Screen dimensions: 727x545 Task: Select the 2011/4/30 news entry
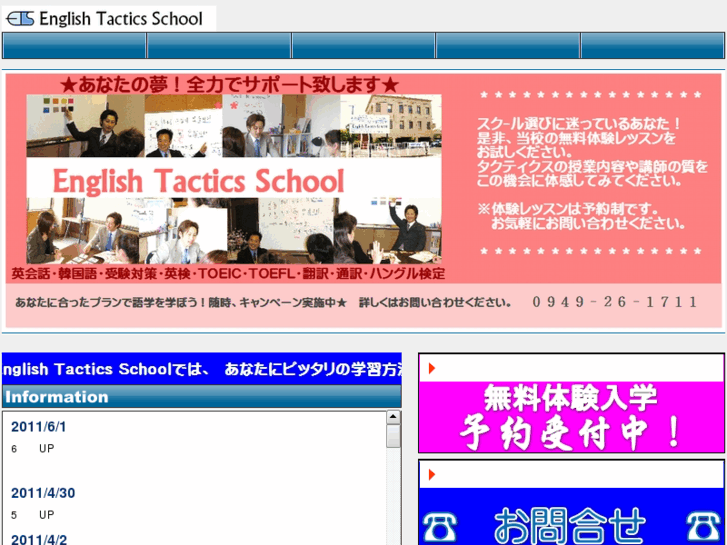43,493
